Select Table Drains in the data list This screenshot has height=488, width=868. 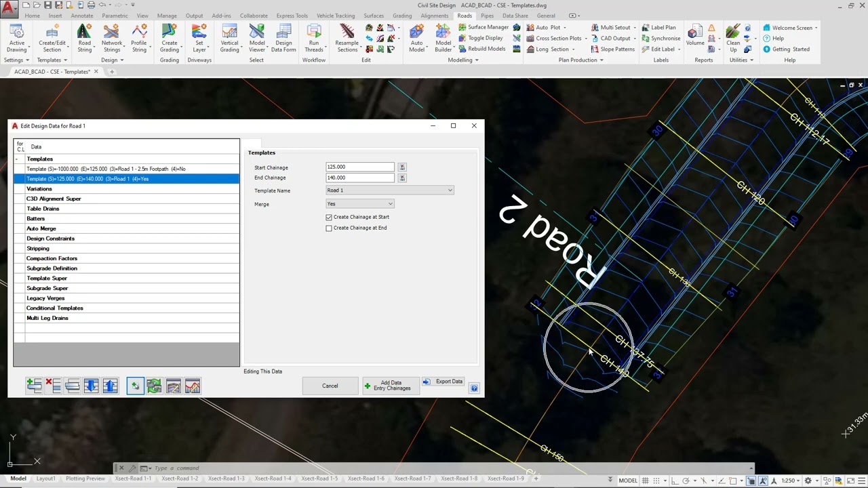pyautogui.click(x=43, y=209)
